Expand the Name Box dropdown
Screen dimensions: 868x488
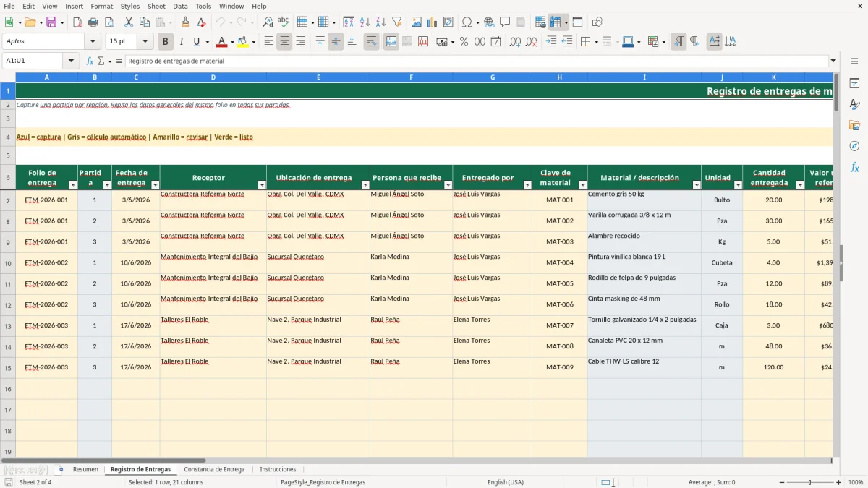[72, 61]
